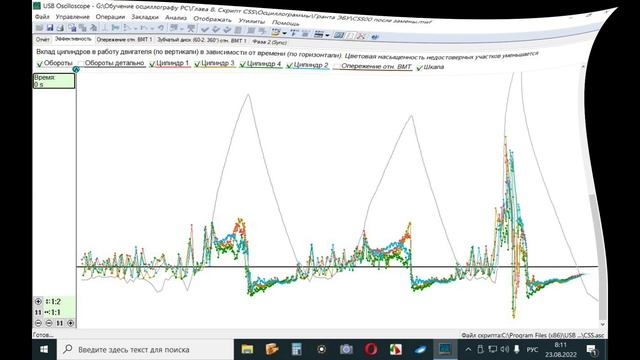640x360 pixels.
Task: Open the Анализ menu
Action: [176, 18]
